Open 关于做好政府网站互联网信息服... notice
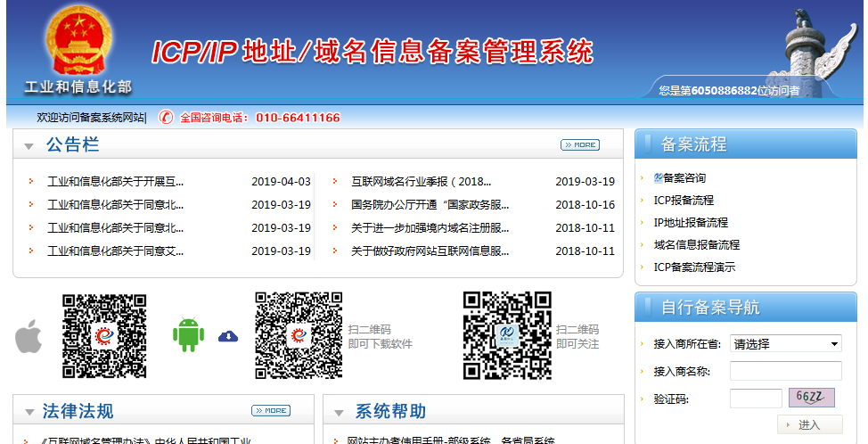Screen dimensions: 868x444 pyautogui.click(x=430, y=251)
